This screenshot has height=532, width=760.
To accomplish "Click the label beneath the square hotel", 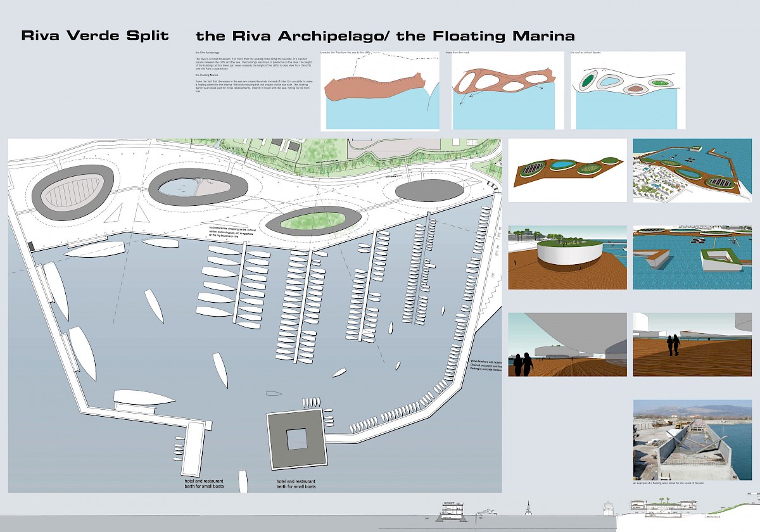I will (296, 483).
